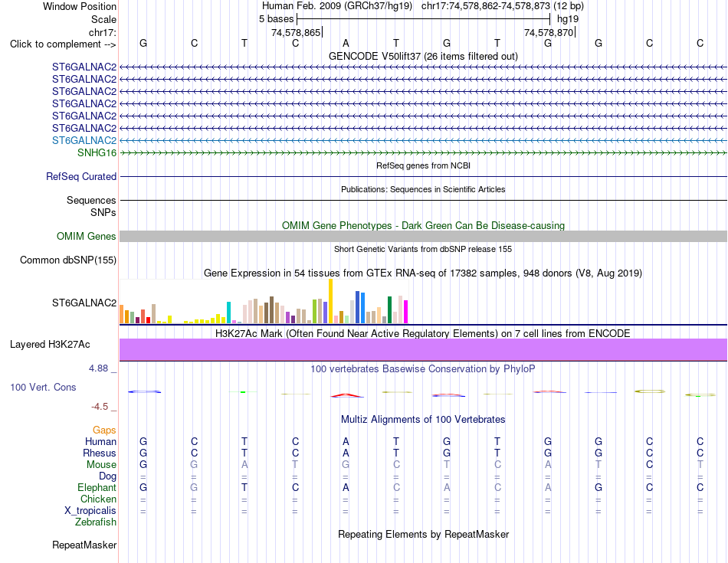Click the purple Layered H3K27Ac signal band
The width and height of the screenshot is (728, 563).
423,349
